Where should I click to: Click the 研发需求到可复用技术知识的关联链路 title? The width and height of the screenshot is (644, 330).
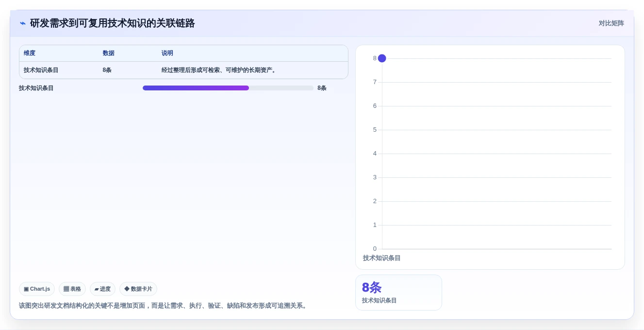(x=112, y=23)
